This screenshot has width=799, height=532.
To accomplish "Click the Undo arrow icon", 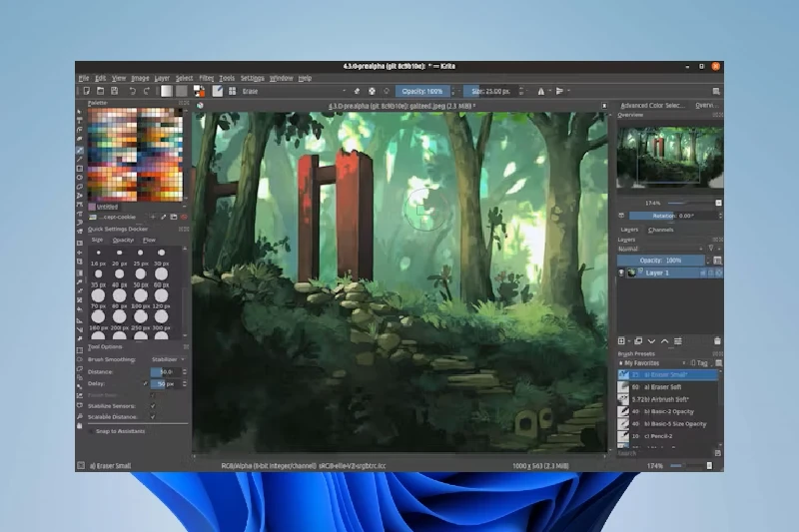I will coord(131,91).
